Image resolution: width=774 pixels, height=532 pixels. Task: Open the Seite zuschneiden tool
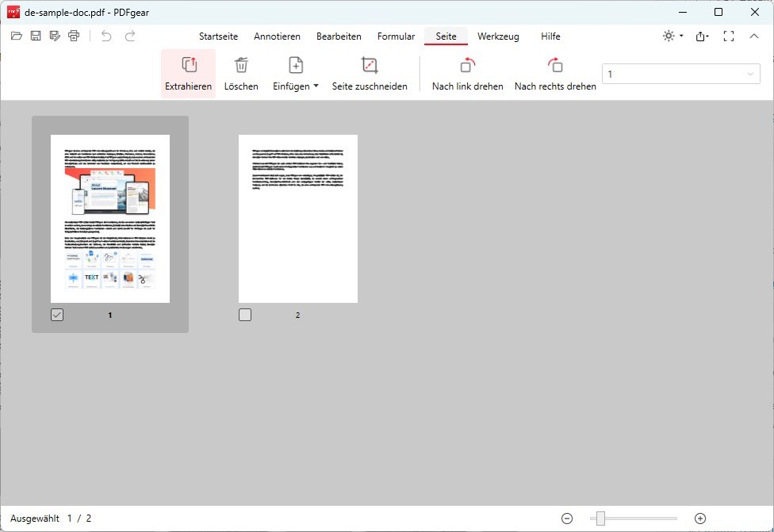[x=368, y=71]
